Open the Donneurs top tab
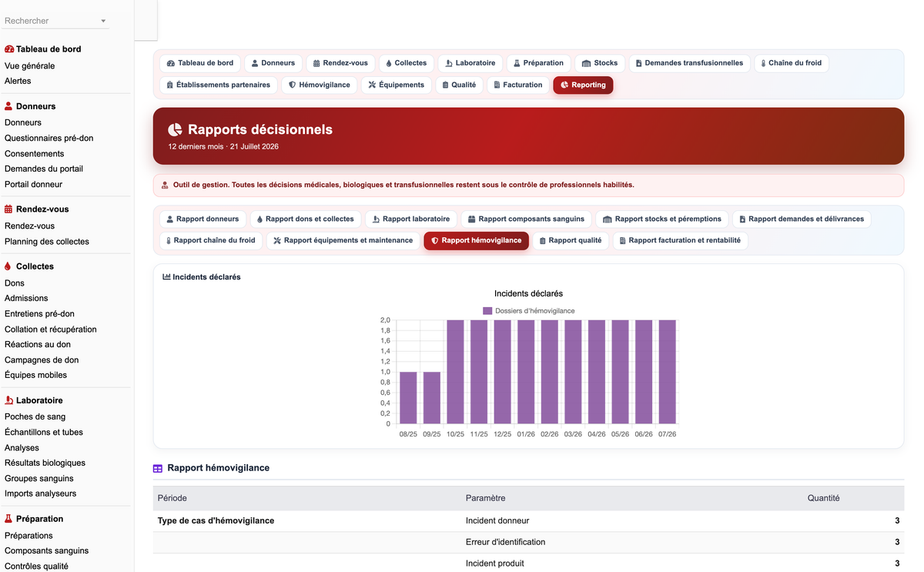 coord(273,63)
